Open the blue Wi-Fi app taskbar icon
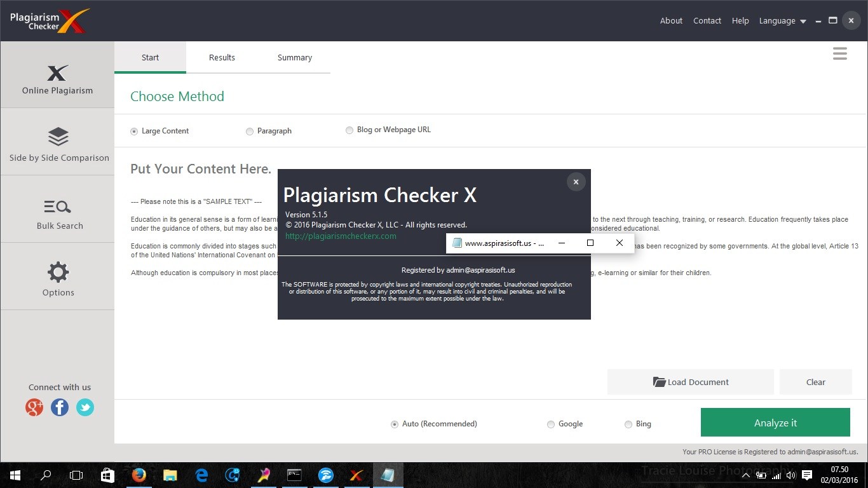The height and width of the screenshot is (488, 868). coord(325,475)
